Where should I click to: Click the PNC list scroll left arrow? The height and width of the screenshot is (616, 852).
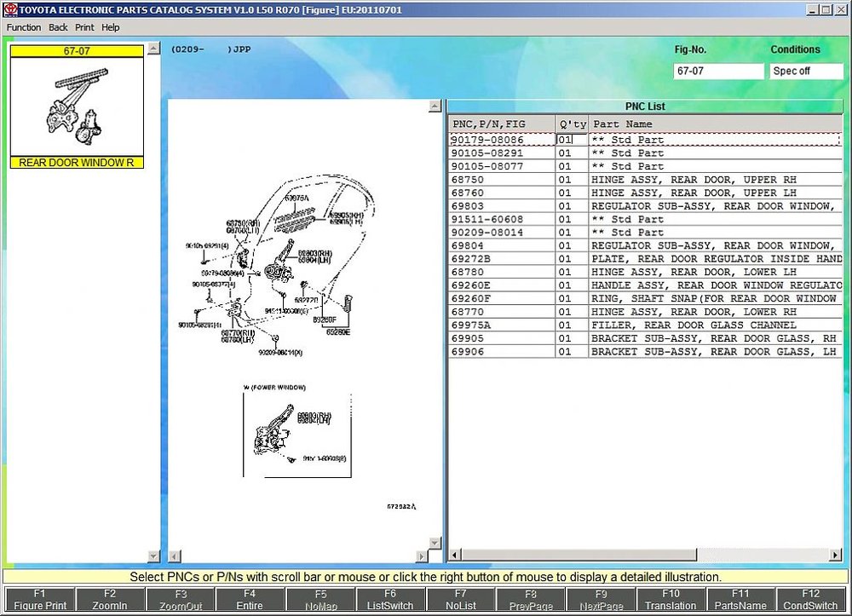pos(455,555)
